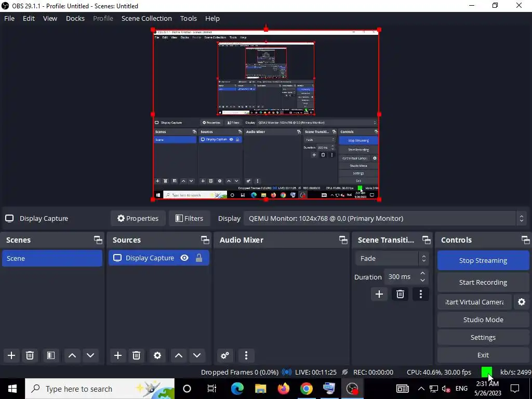Open the Edit menu
Viewport: 532px width, 399px height.
click(29, 18)
